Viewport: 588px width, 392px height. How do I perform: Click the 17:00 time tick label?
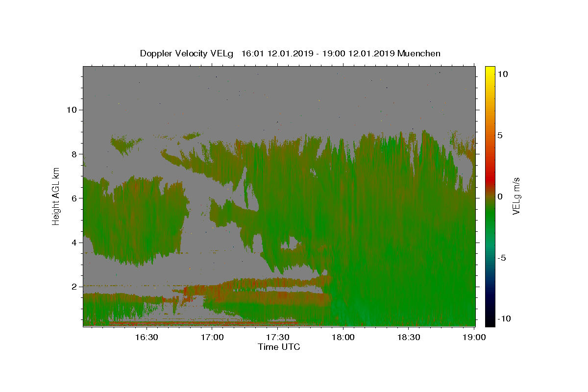(212, 337)
